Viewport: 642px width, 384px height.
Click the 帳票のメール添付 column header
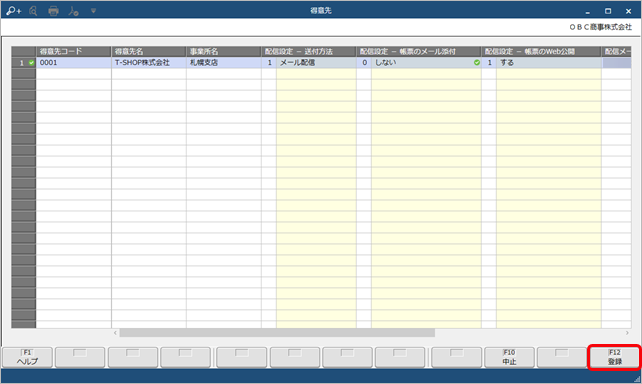point(418,52)
